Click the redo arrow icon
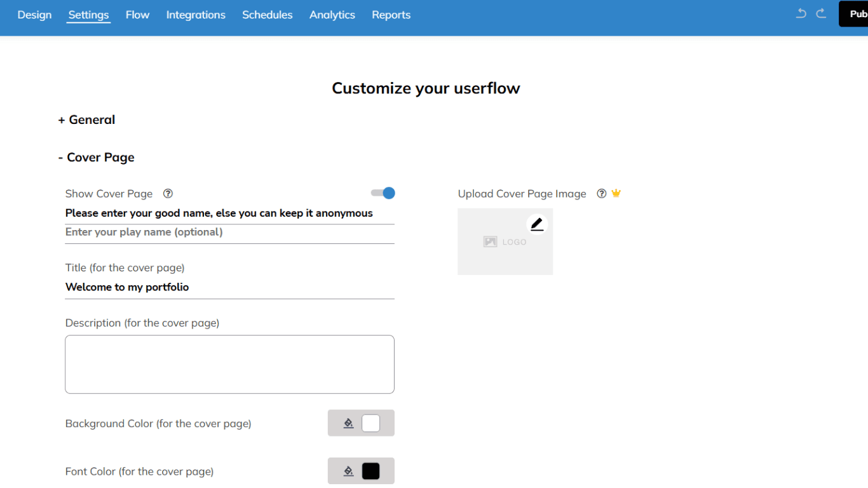 pos(821,14)
